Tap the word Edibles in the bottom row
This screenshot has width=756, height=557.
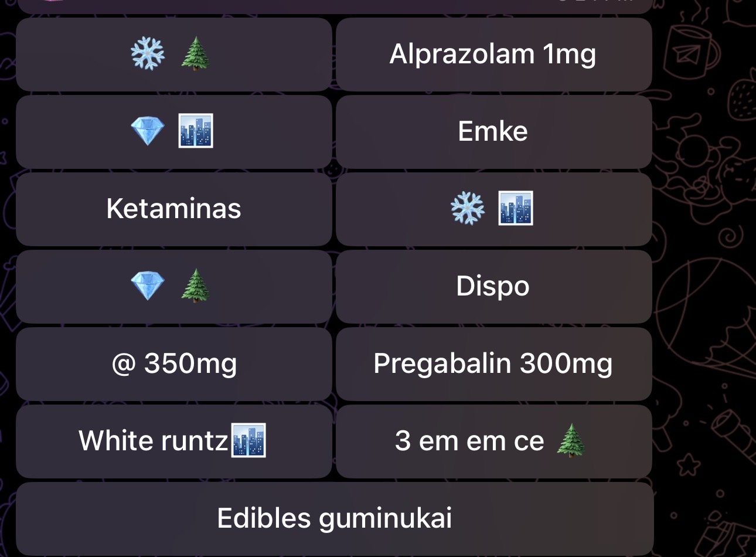pos(264,518)
